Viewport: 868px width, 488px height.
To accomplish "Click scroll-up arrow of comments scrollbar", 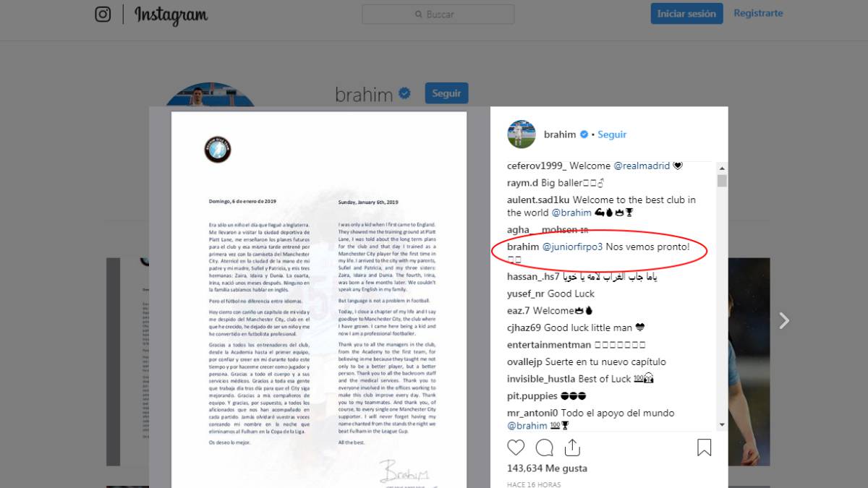I will [x=722, y=167].
